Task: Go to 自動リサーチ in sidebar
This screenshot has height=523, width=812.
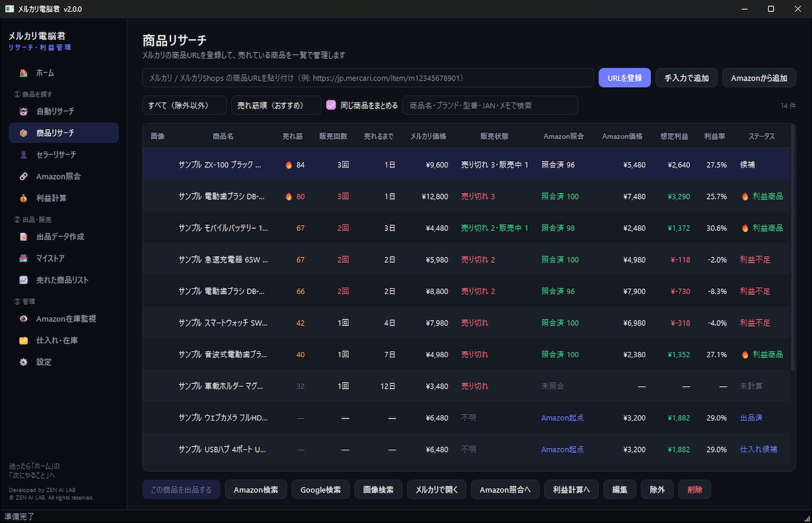Action: [64, 111]
